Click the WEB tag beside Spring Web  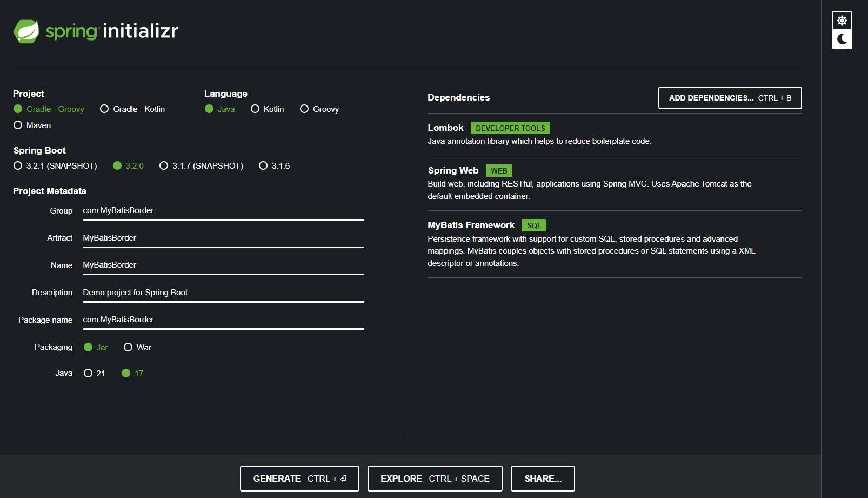(499, 171)
